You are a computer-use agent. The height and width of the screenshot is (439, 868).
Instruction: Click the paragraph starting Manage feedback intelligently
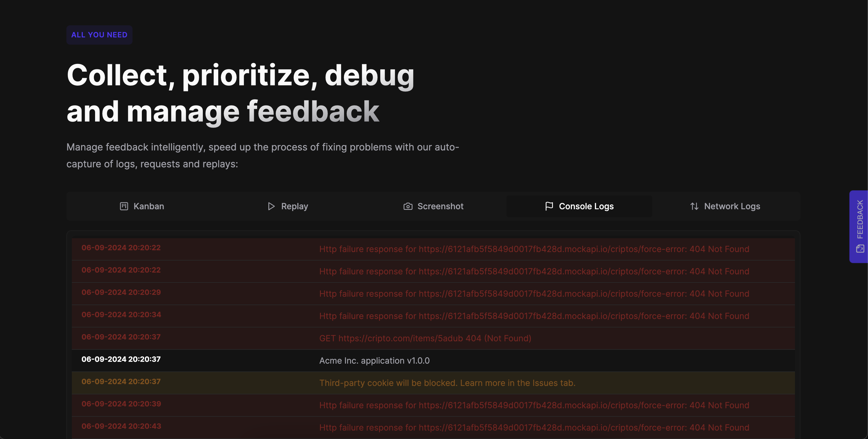click(263, 156)
